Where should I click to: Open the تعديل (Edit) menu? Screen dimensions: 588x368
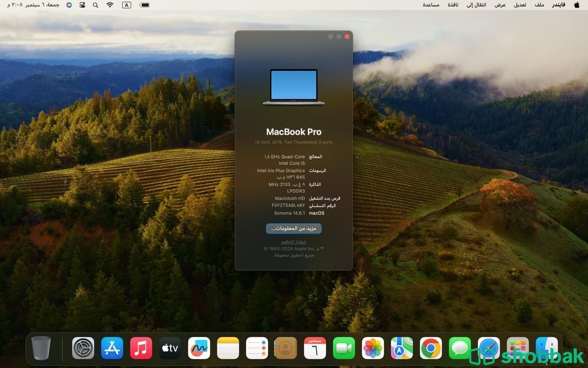point(520,5)
